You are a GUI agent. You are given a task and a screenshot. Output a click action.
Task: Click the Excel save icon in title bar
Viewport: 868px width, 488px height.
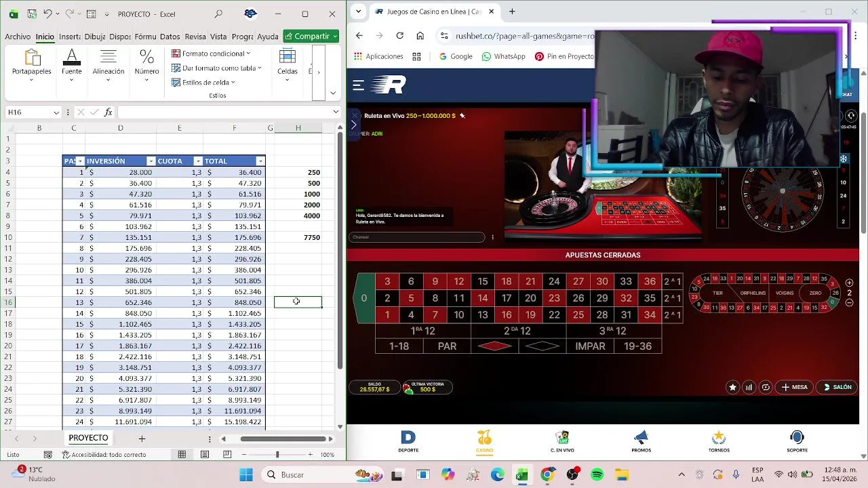pos(32,14)
